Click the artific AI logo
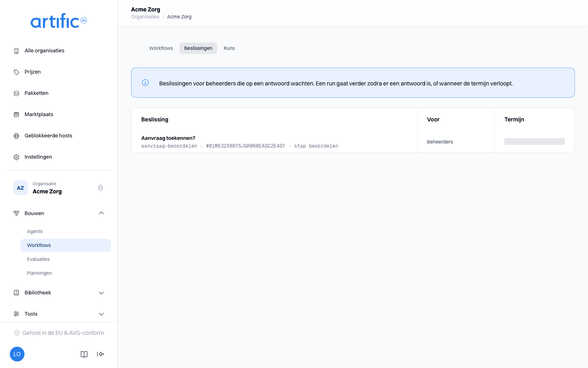Viewport: 588px width, 368px height. (x=59, y=21)
